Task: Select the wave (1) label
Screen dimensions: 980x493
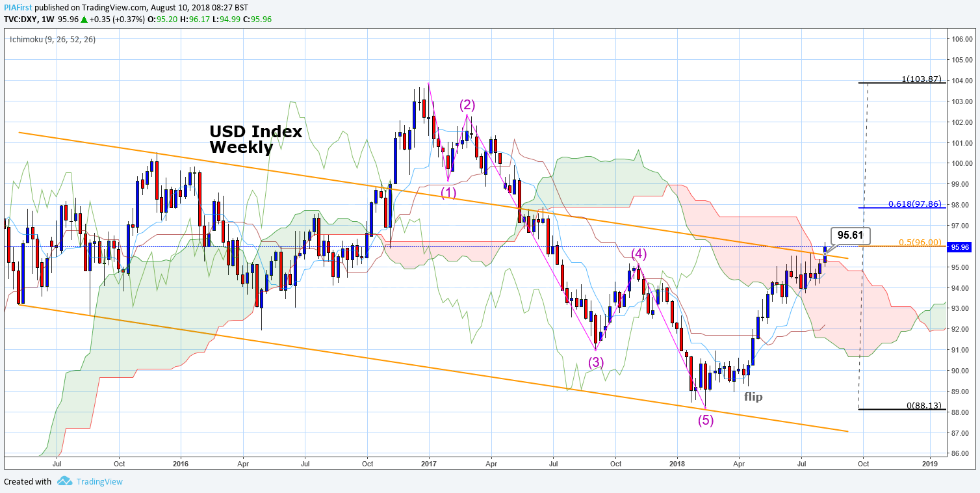Action: [448, 192]
